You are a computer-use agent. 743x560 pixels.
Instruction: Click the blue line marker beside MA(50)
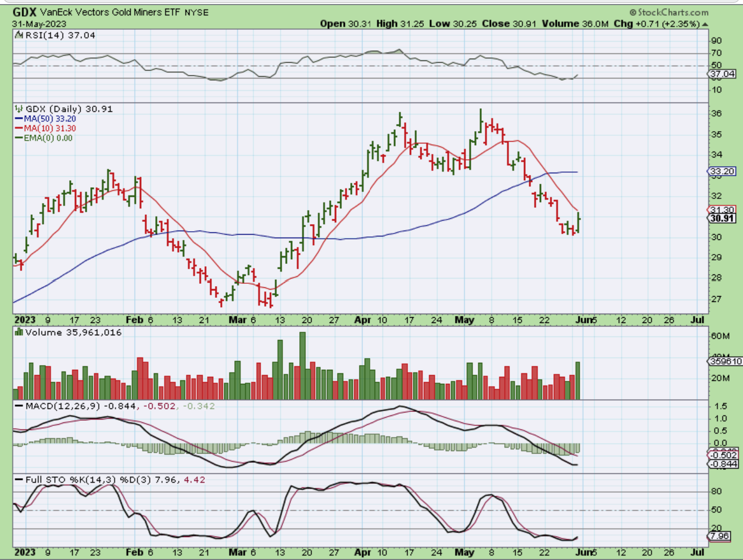(x=19, y=119)
